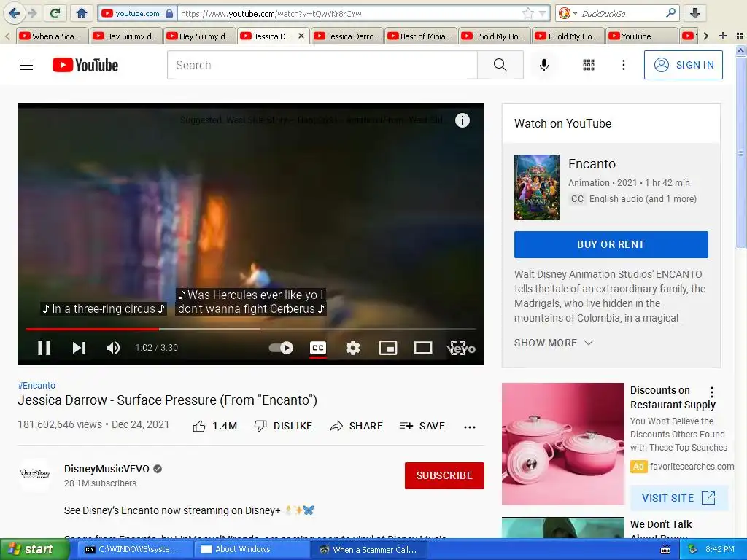This screenshot has width=747, height=560.
Task: Go back using browser back arrow
Action: (x=14, y=13)
